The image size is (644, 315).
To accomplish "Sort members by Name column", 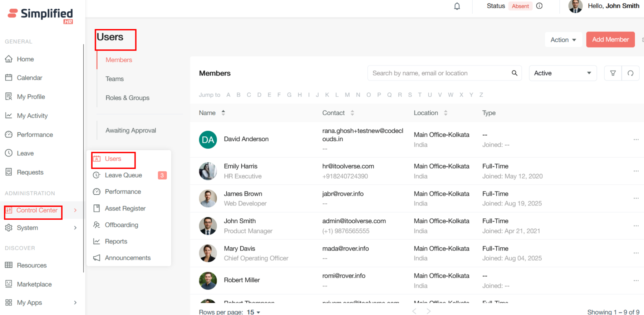I will pyautogui.click(x=223, y=113).
